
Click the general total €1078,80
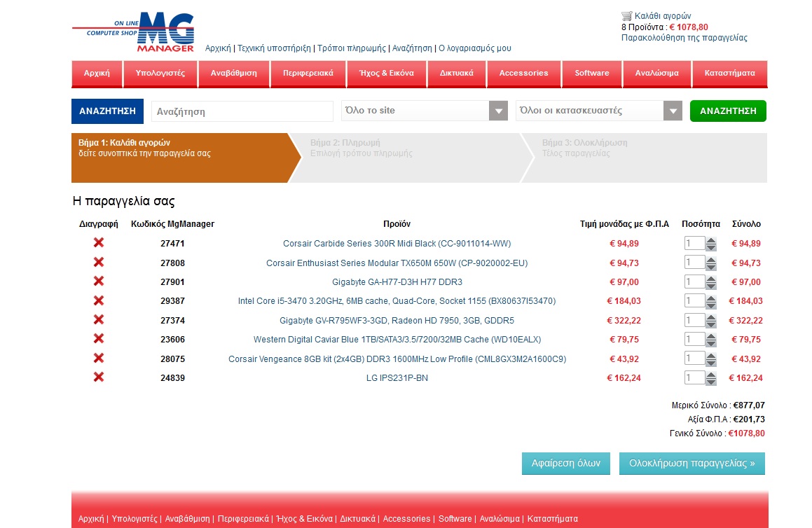click(x=746, y=433)
